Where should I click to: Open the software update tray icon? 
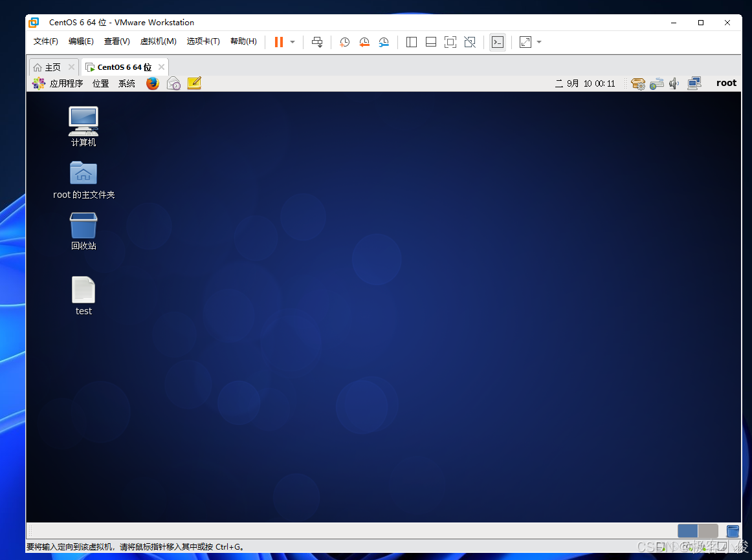(x=638, y=84)
